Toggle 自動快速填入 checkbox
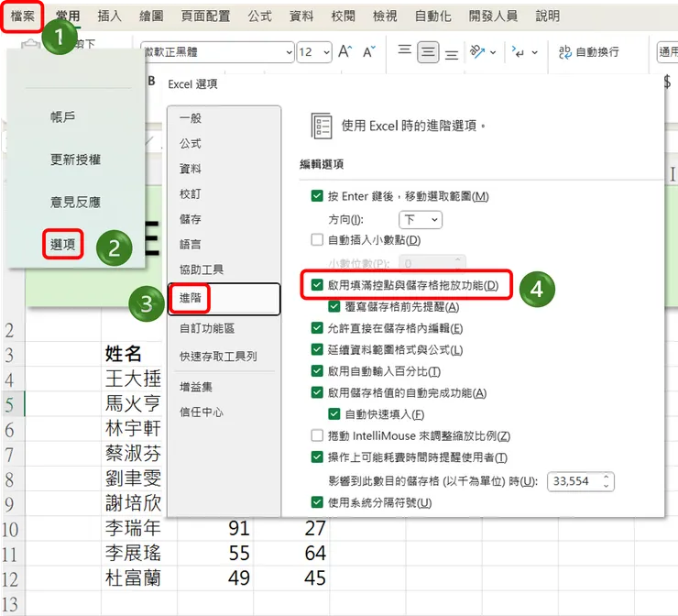Viewport: 678px width, 616px height. (x=334, y=414)
